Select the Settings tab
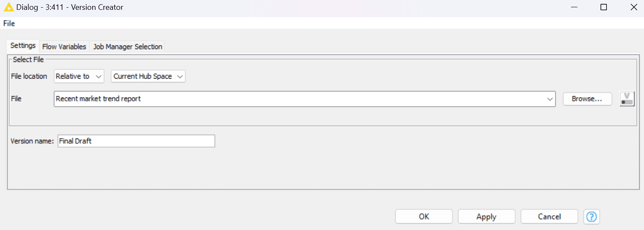The image size is (644, 230). click(23, 45)
